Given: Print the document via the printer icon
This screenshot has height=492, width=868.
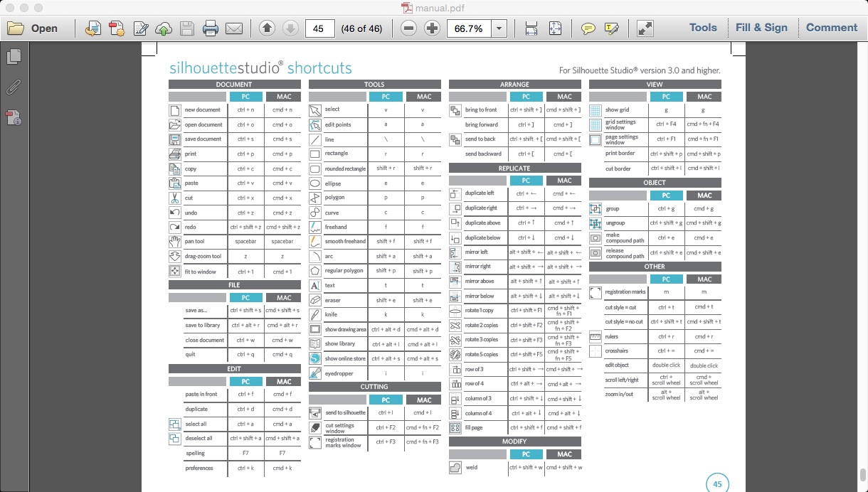Looking at the screenshot, I should tap(211, 28).
